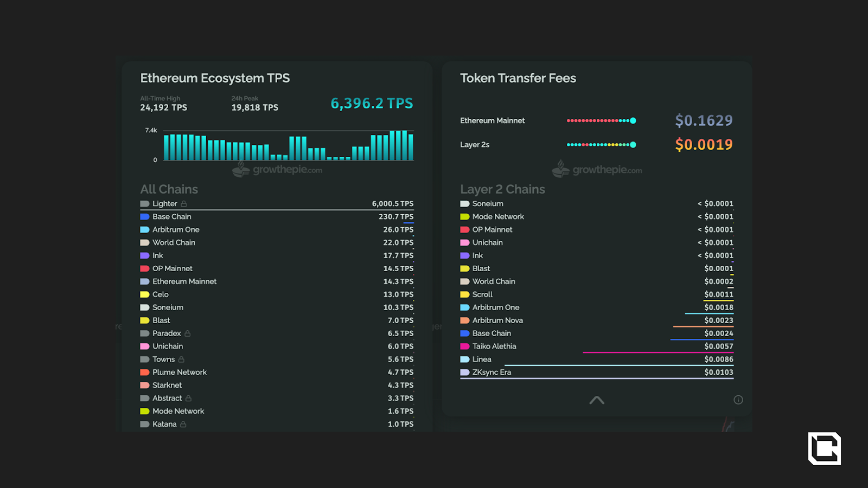The width and height of the screenshot is (868, 488).
Task: Click the $0.0103 fee for ZKsync Era
Action: (x=719, y=373)
